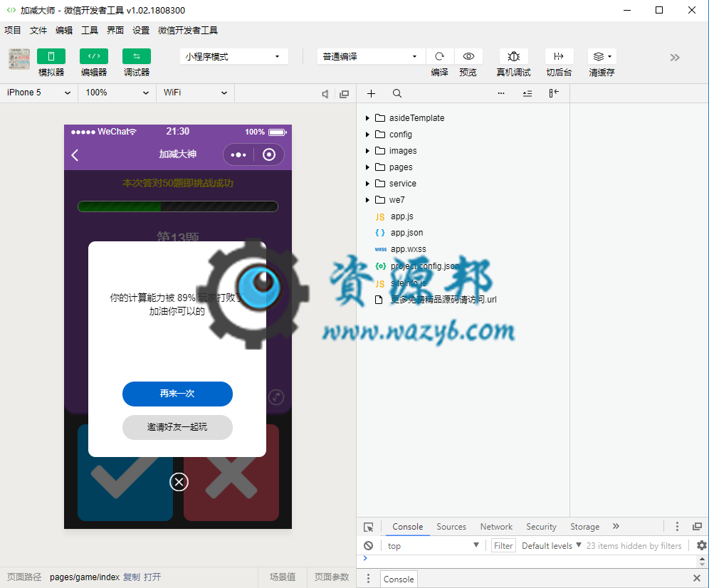
Task: Open the 小程序模式 mode dropdown
Action: point(233,56)
